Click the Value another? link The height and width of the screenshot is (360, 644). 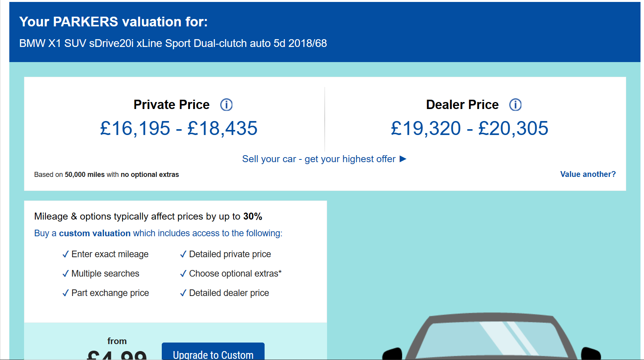[x=588, y=174]
